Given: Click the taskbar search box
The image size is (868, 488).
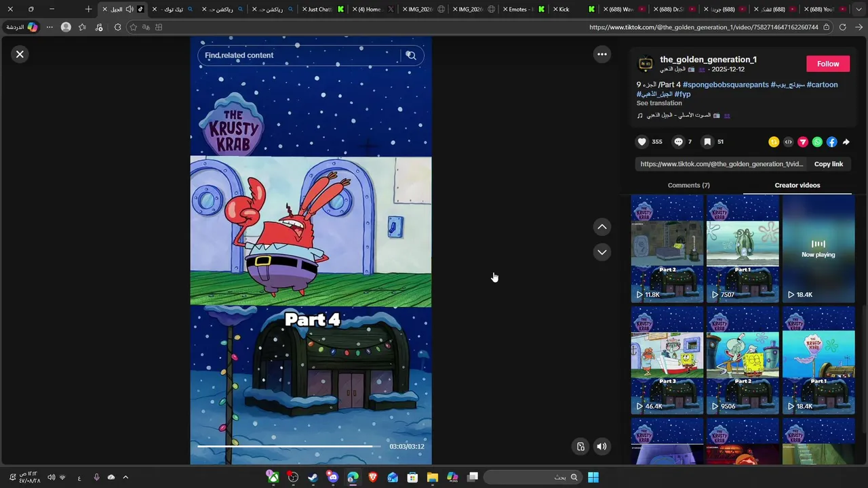Looking at the screenshot, I should 532,477.
